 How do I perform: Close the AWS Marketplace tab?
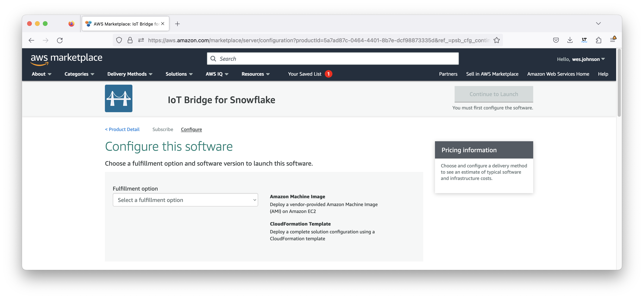(x=163, y=24)
